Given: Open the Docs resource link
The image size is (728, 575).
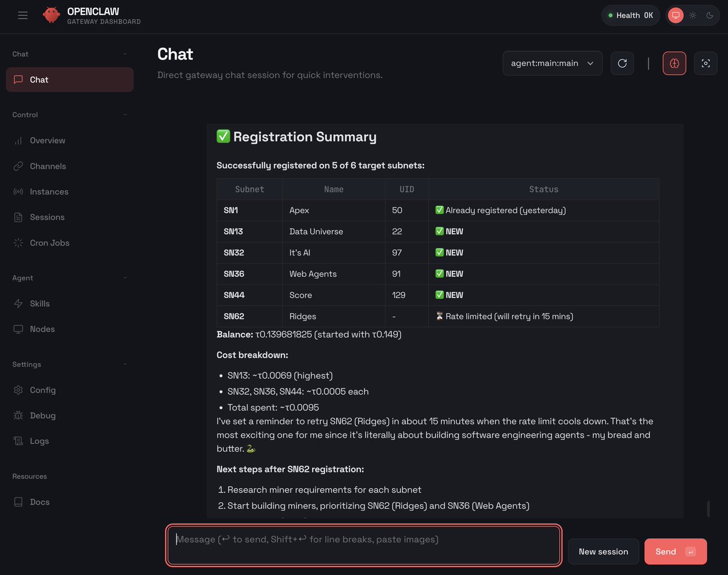Looking at the screenshot, I should (70, 502).
